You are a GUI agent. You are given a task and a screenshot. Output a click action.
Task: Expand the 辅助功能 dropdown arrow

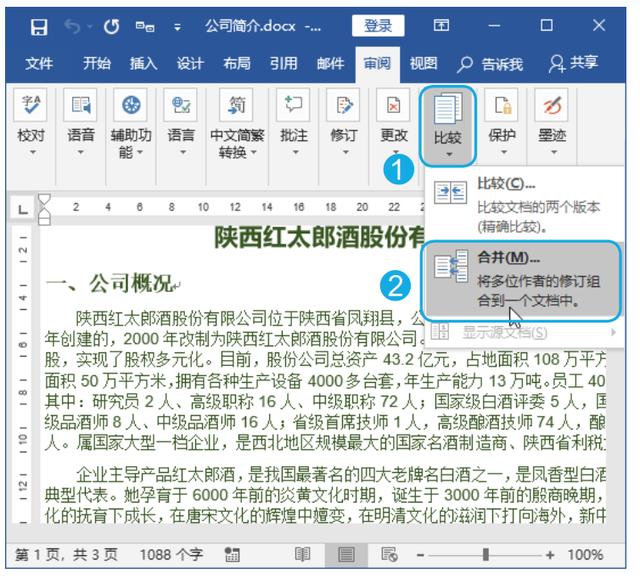pos(140,152)
